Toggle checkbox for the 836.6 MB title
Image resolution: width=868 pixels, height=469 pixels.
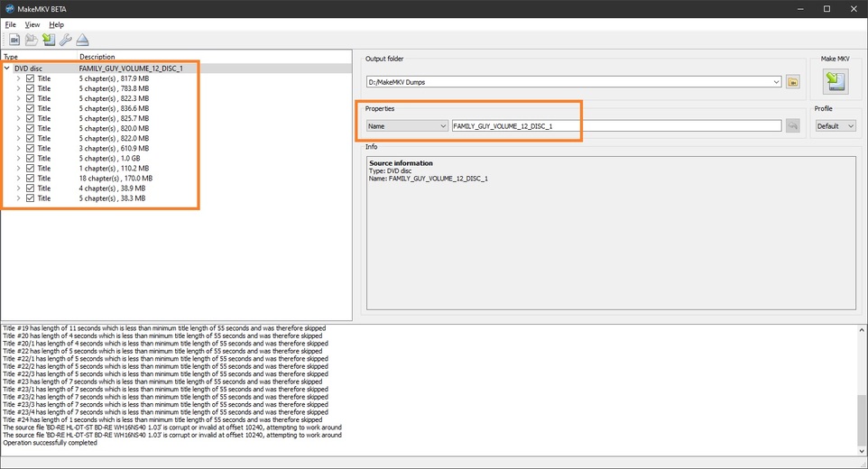click(x=30, y=108)
